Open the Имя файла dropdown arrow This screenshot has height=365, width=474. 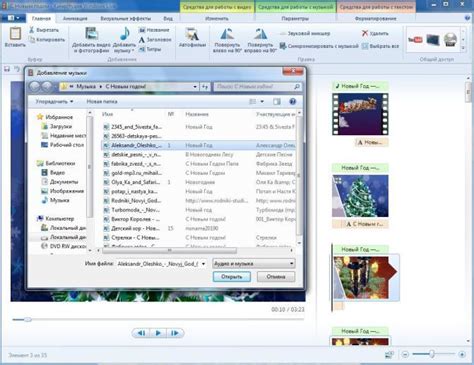203,264
